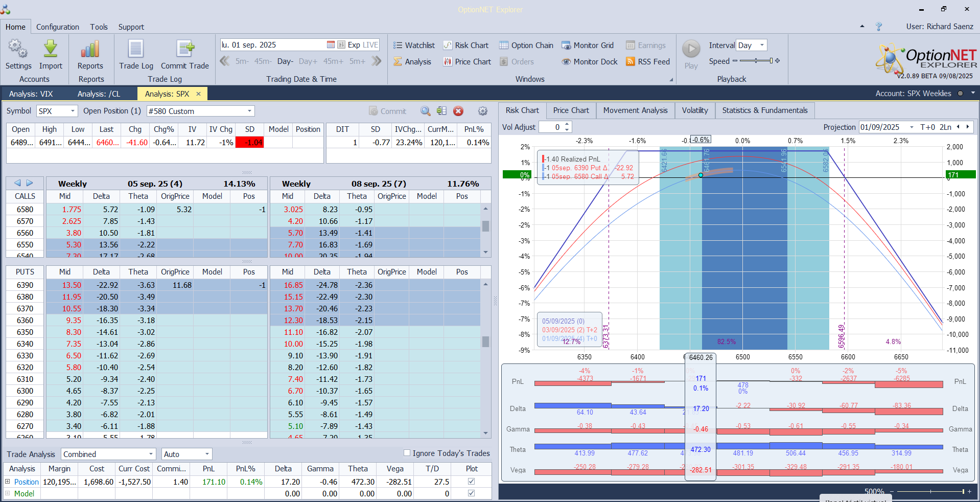Click the magnifier search icon beside Commit
The height and width of the screenshot is (502, 980).
(x=425, y=111)
